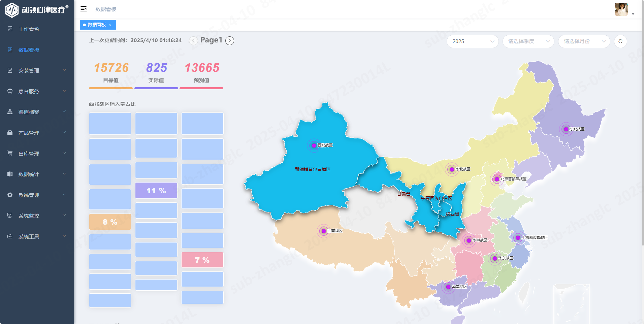Select the 数据看板 page tab
644x324 pixels.
tap(98, 25)
